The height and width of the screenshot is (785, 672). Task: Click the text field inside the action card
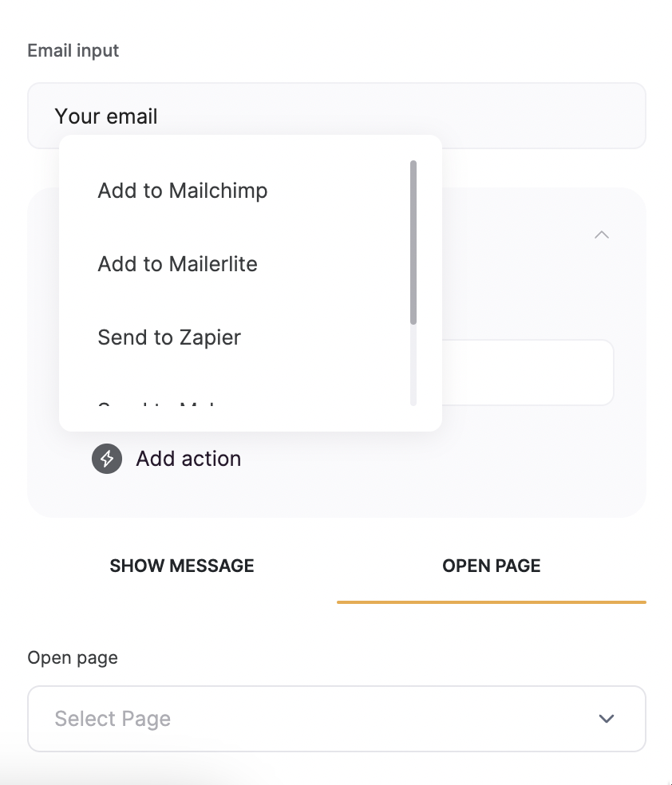[527, 372]
